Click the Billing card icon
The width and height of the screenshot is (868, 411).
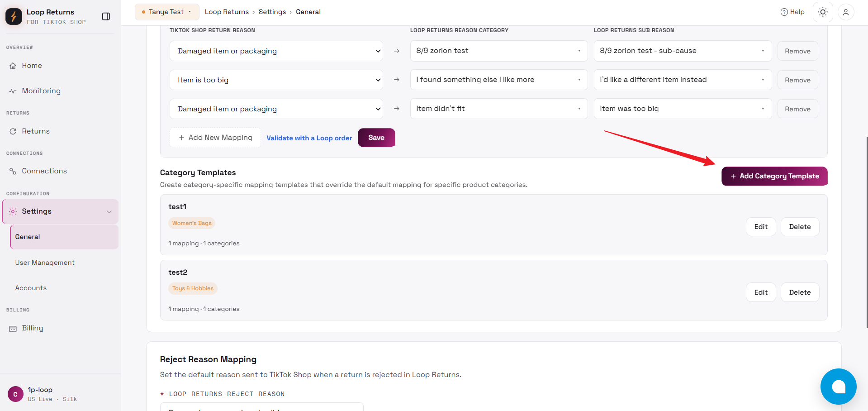13,329
